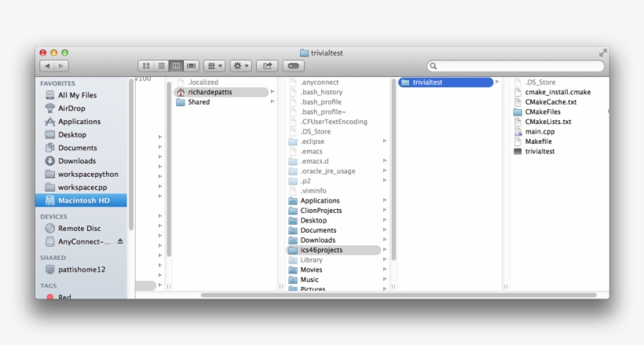
Task: Select the .viminfo file
Action: click(313, 191)
